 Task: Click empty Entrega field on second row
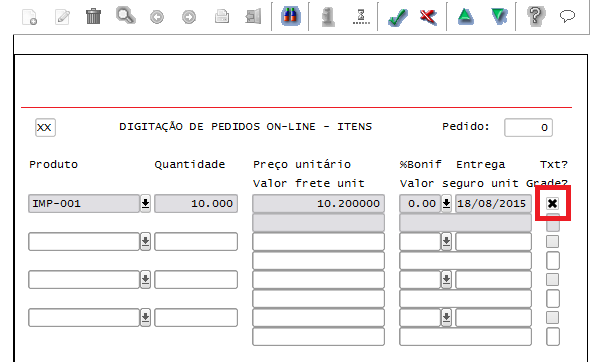coord(494,242)
